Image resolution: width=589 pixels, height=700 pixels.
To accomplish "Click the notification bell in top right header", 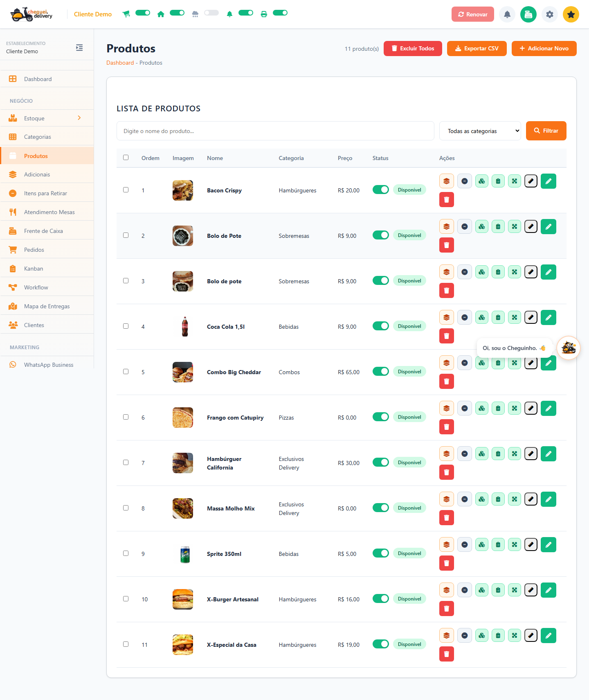I will click(507, 14).
